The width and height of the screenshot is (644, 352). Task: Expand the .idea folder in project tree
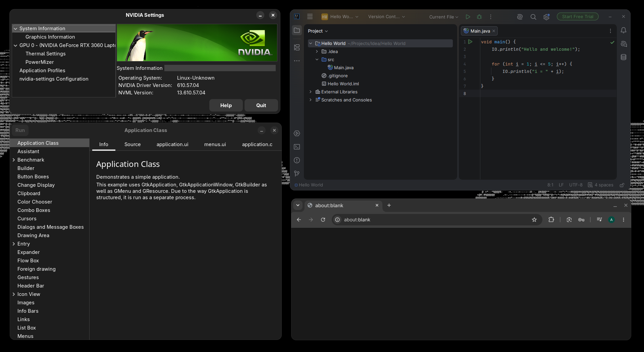[x=317, y=51]
